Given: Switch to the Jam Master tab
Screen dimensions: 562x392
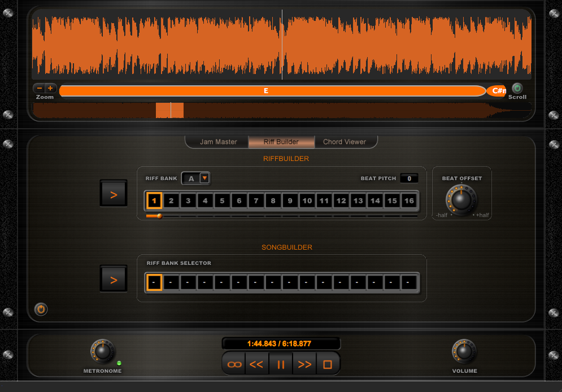Looking at the screenshot, I should point(218,142).
